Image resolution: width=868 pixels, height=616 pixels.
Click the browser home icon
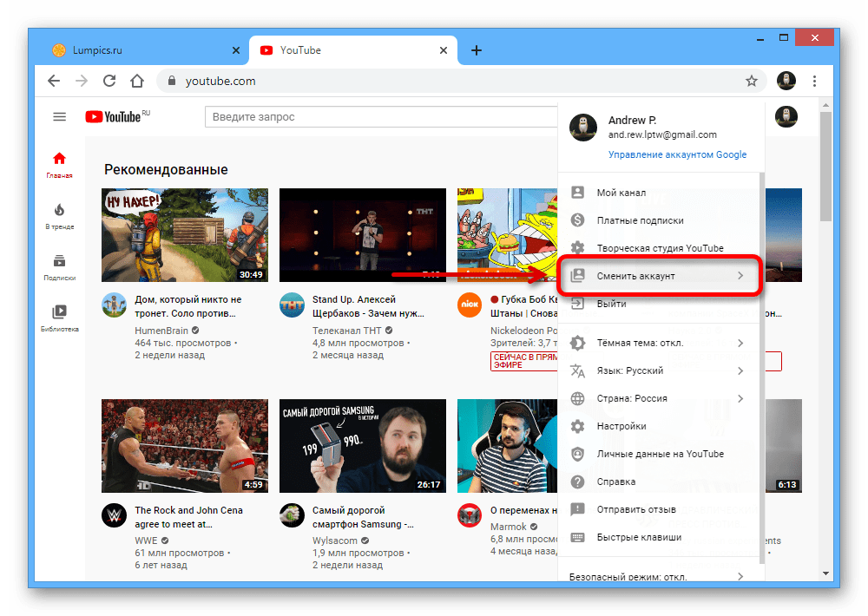pos(137,81)
